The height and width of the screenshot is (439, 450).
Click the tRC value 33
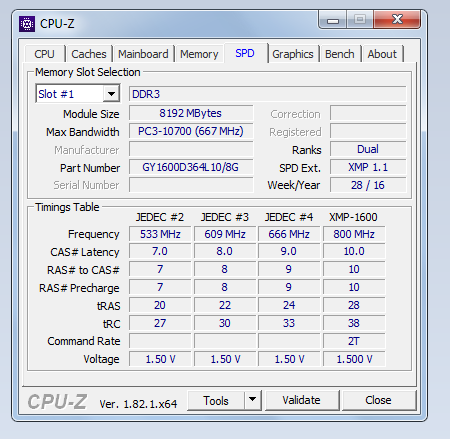(x=289, y=323)
